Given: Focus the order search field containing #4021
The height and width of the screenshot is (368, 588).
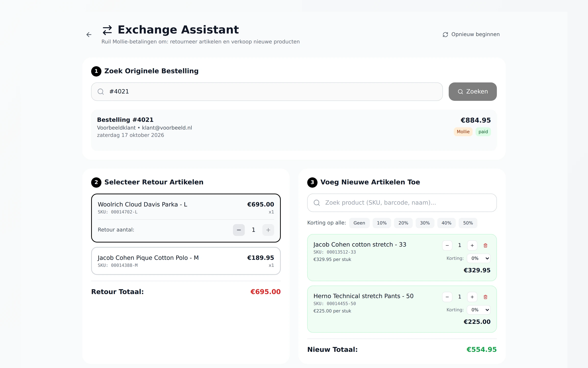Looking at the screenshot, I should [267, 92].
